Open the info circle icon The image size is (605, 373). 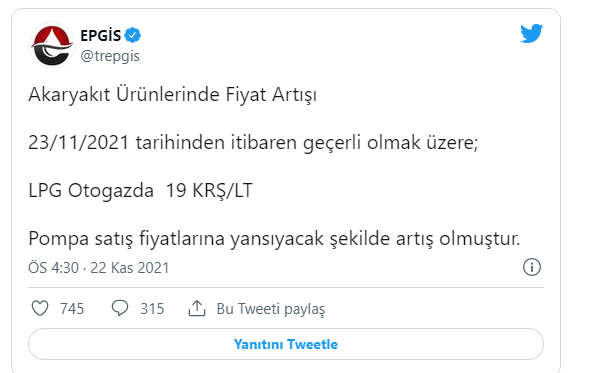532,267
